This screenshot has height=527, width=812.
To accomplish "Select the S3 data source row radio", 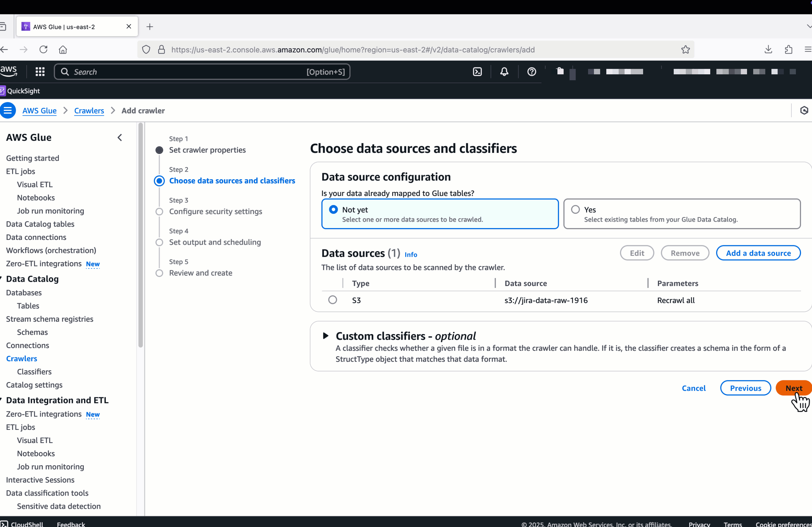I will point(332,300).
